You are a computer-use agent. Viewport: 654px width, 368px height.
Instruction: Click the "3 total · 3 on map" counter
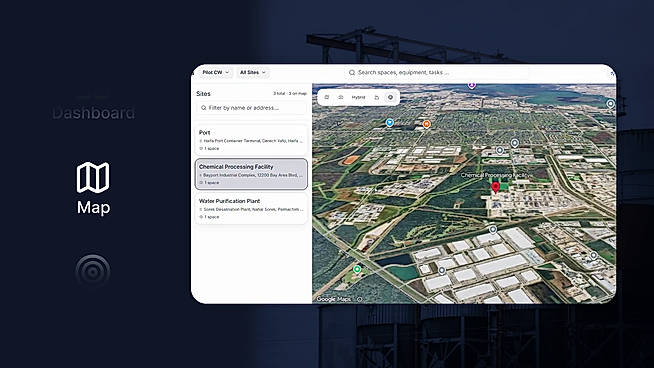[x=290, y=93]
